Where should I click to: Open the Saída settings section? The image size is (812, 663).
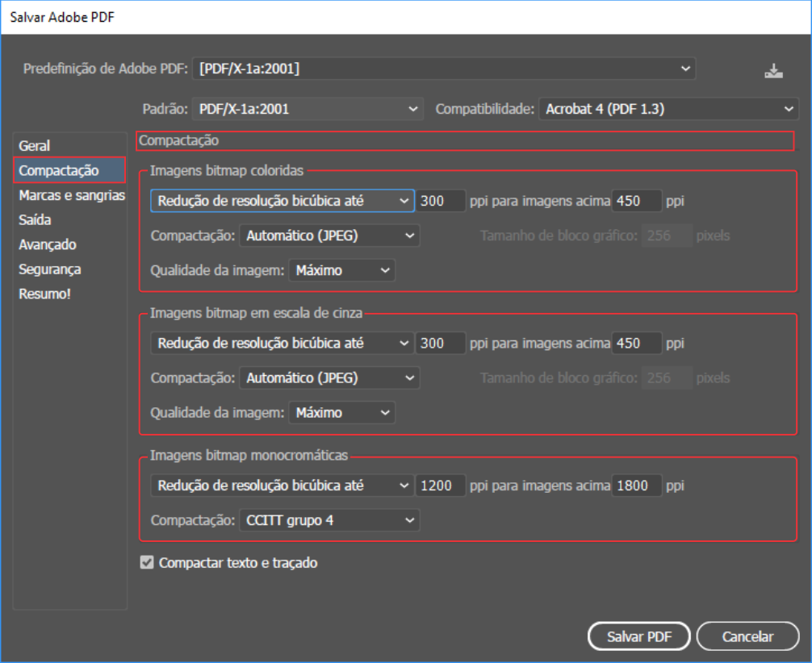click(x=35, y=219)
